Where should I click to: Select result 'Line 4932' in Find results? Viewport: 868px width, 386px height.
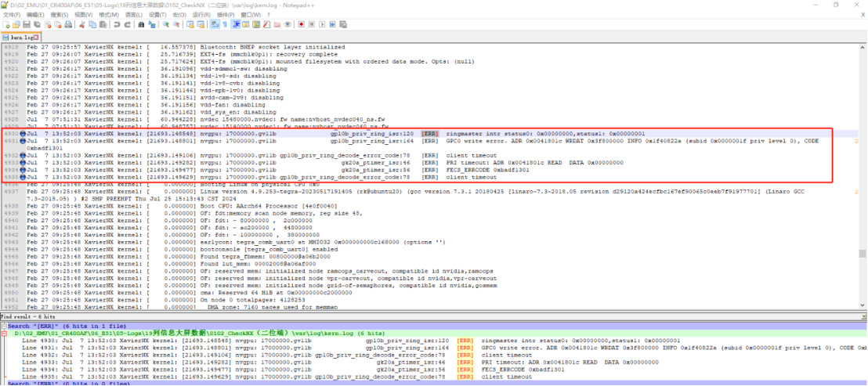277,355
